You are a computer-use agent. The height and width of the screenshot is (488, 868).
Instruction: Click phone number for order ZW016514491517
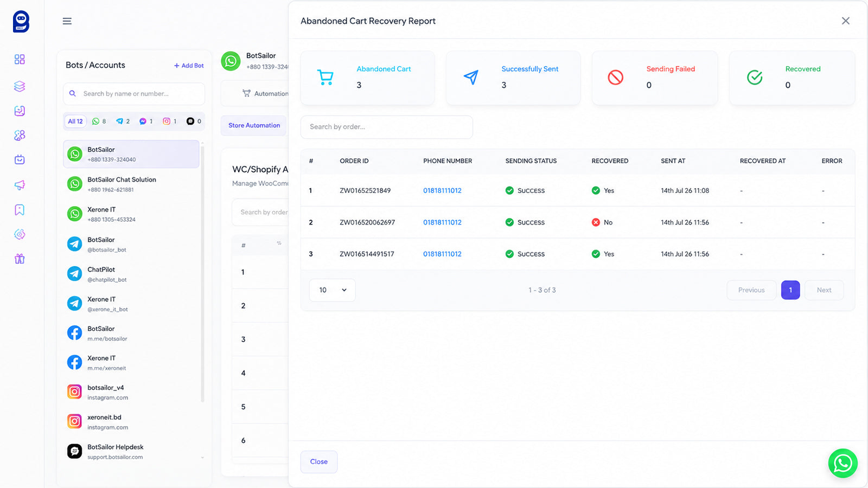442,254
